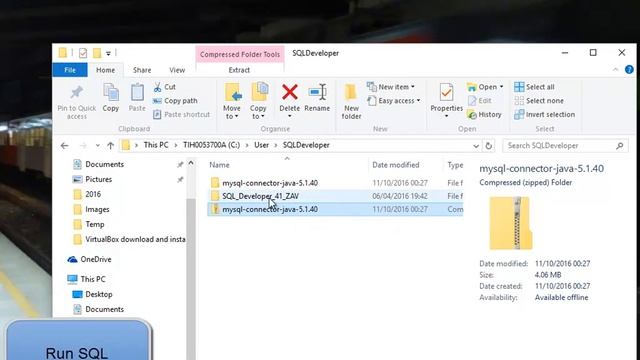
Task: Click Compressed Folder Tools tab header
Action: (240, 54)
